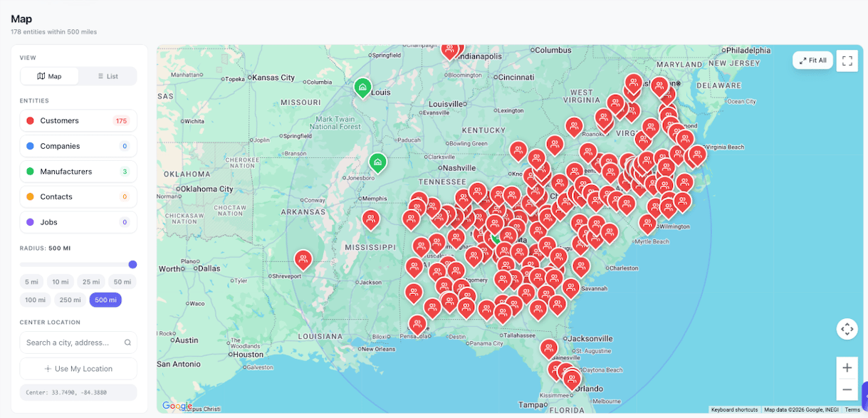The width and height of the screenshot is (868, 418).
Task: Click the radius slider handle
Action: (x=132, y=264)
